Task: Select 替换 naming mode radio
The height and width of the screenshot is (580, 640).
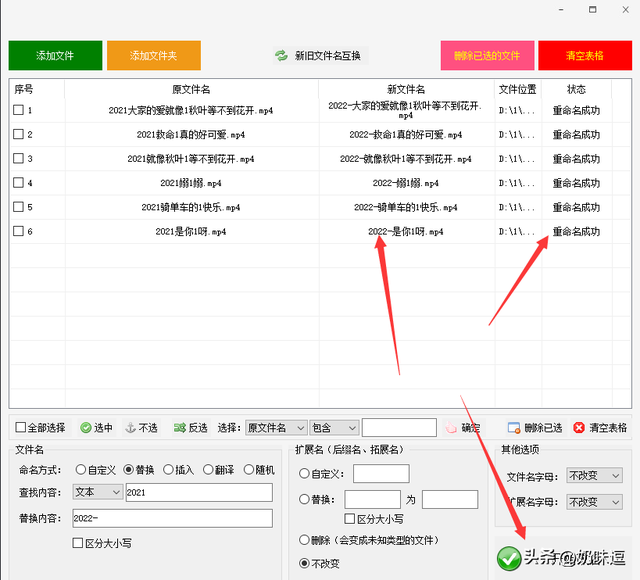Action: 128,470
